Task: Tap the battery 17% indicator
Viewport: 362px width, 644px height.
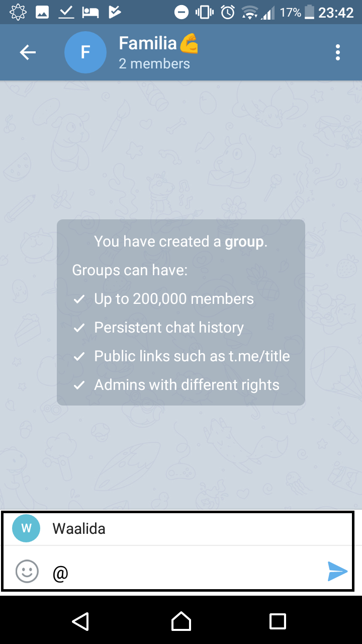Action: coord(297,12)
